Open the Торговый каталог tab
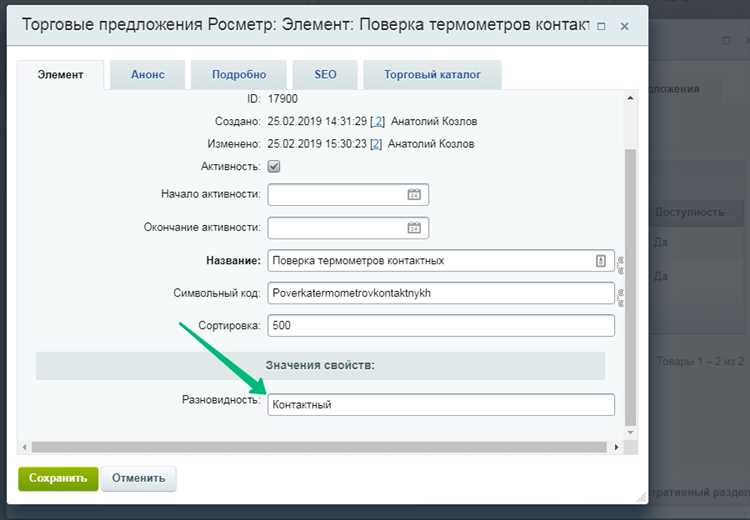The image size is (750, 520). 432,75
